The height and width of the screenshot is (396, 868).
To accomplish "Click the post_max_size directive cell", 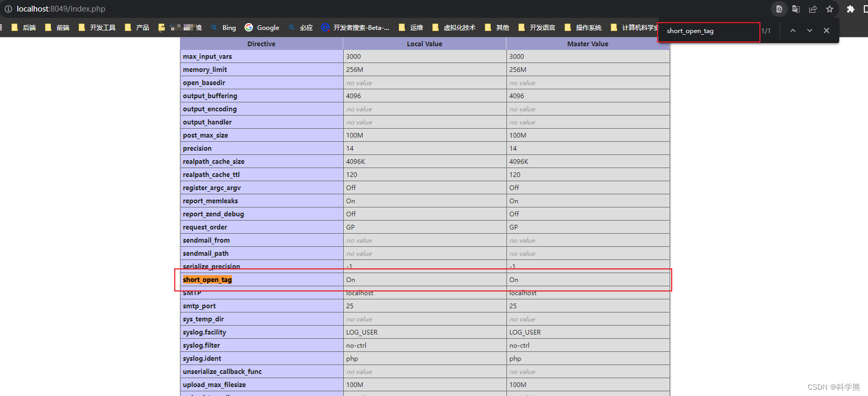I will (261, 135).
